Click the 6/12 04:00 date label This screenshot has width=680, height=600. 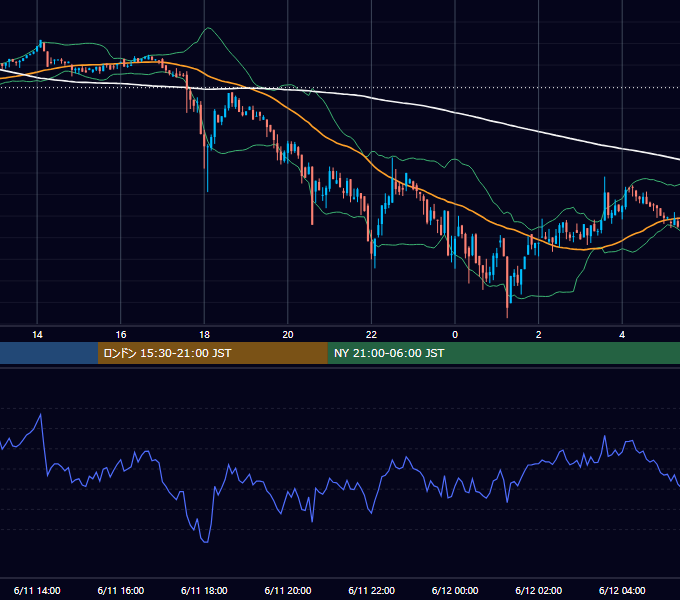click(622, 590)
